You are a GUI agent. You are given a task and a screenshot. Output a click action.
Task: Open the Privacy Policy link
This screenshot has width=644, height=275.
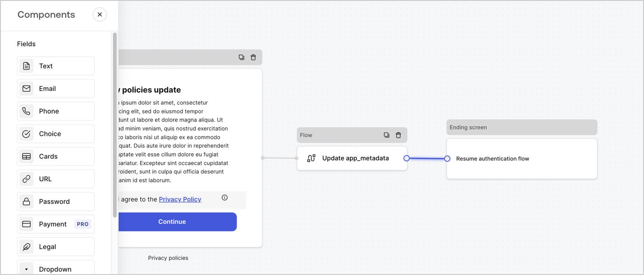tap(180, 199)
